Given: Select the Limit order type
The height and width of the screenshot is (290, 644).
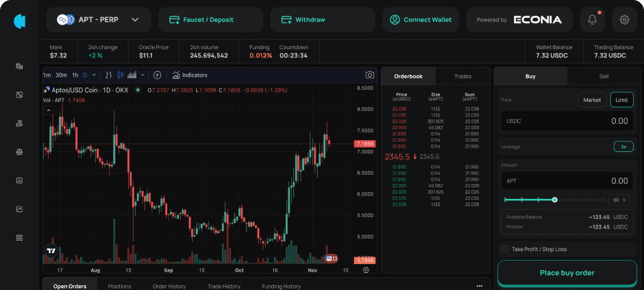Looking at the screenshot, I should tap(621, 100).
